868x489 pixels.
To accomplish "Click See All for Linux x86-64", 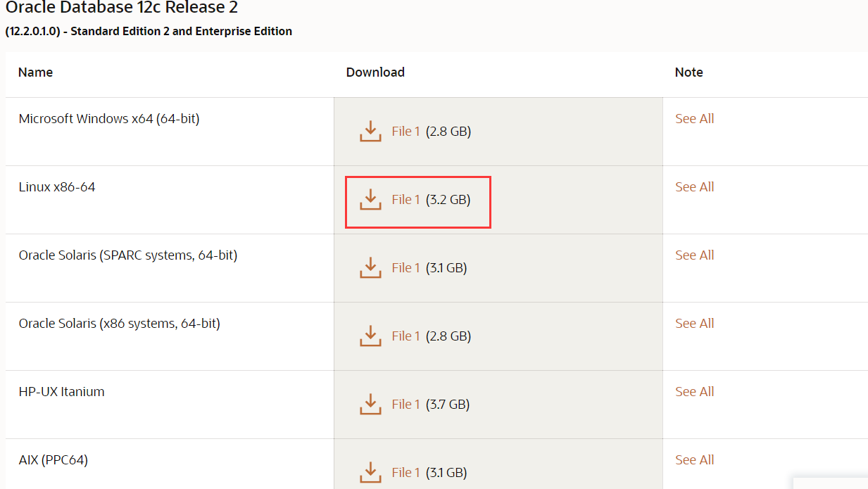I will (x=694, y=187).
